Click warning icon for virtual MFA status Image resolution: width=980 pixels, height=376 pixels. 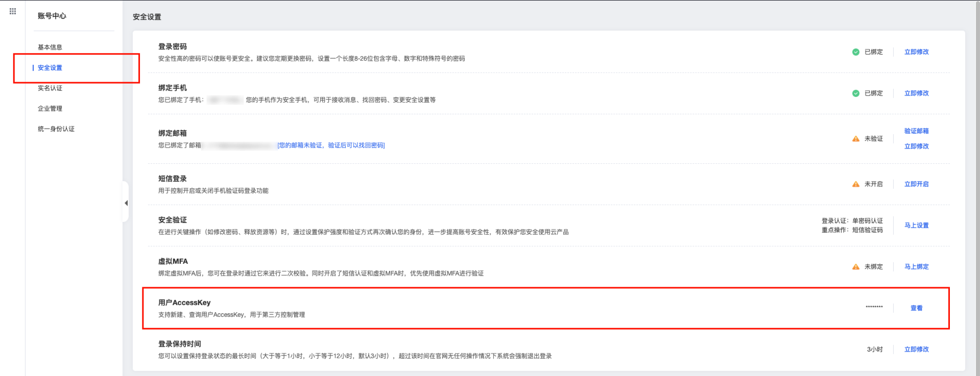click(x=855, y=267)
